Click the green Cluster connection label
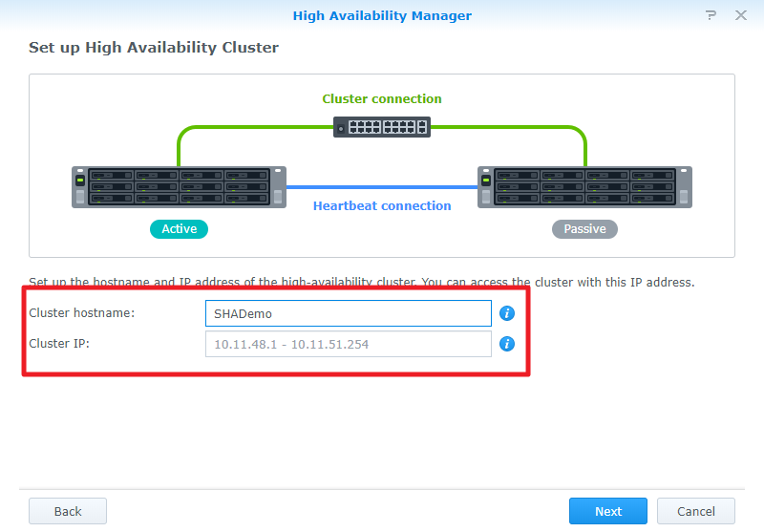 [381, 99]
